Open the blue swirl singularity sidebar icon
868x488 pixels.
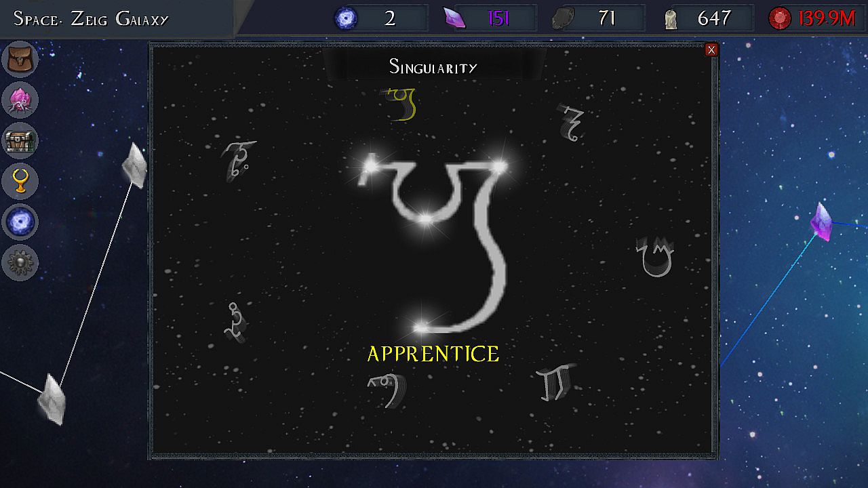(20, 222)
